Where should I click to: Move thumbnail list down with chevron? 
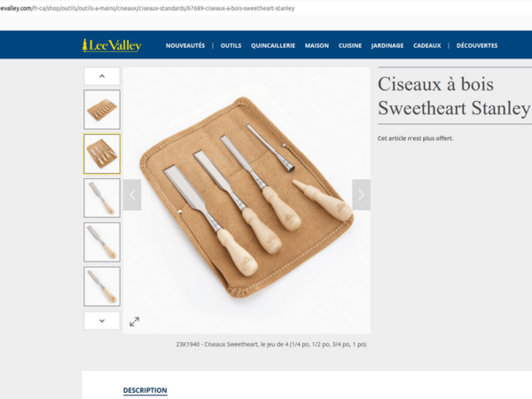coord(102,321)
